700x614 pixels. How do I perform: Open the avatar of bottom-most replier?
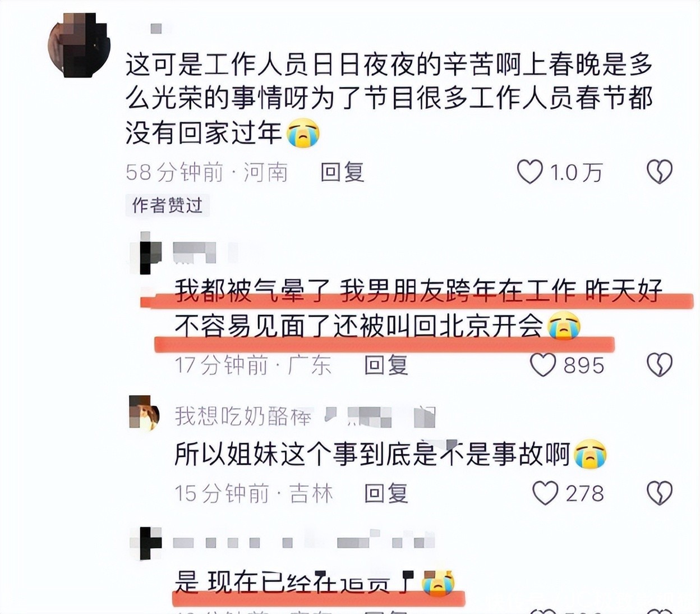click(x=145, y=543)
